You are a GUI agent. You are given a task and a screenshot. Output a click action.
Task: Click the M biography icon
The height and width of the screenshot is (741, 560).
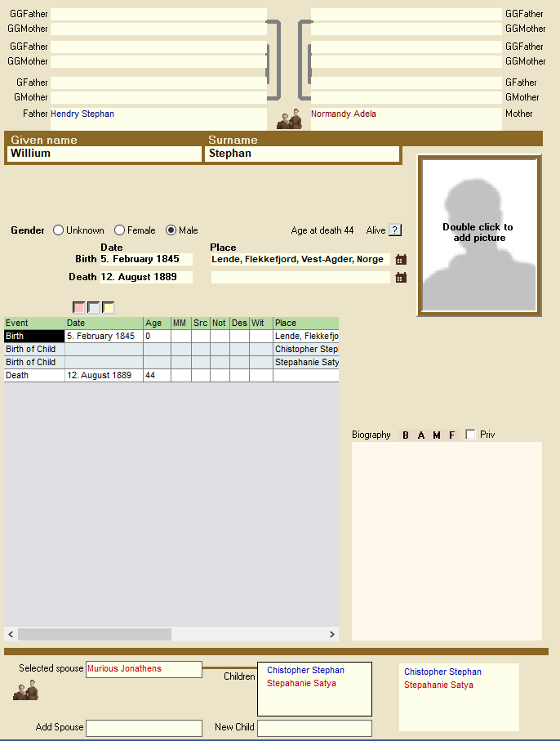[437, 435]
